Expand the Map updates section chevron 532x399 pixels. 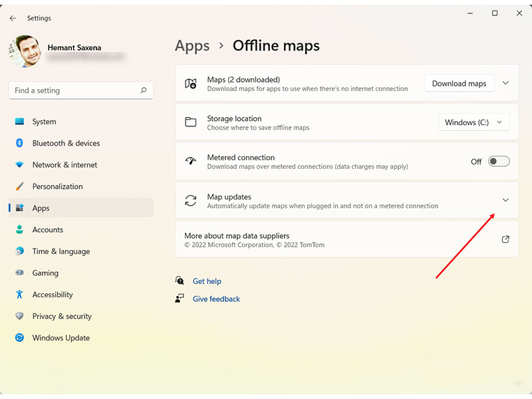point(505,200)
